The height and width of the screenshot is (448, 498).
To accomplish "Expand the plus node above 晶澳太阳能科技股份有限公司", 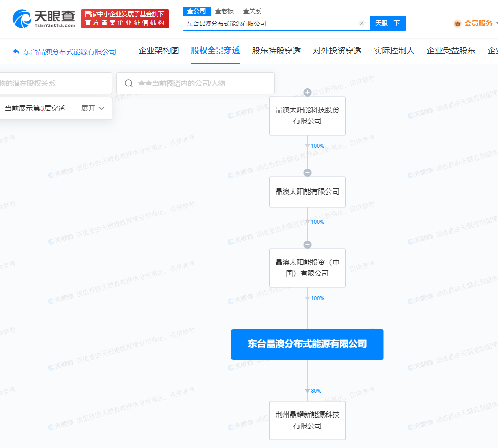I will coord(307,92).
